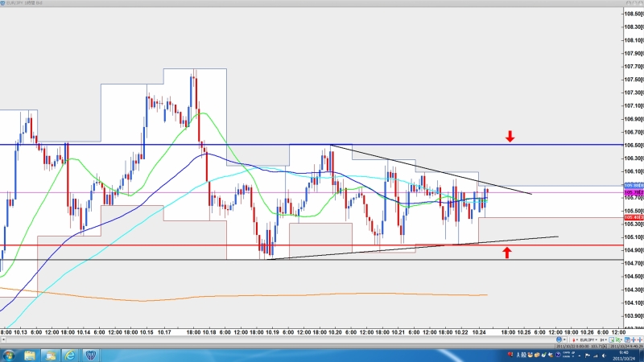Click the network signal tray icon

click(596, 356)
